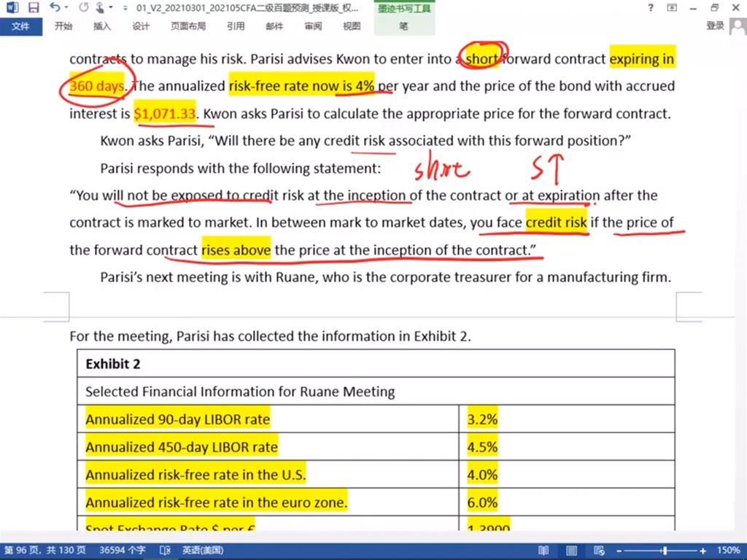This screenshot has height=560, width=747.
Task: Click highlighted word "short" before forward contract
Action: click(482, 59)
